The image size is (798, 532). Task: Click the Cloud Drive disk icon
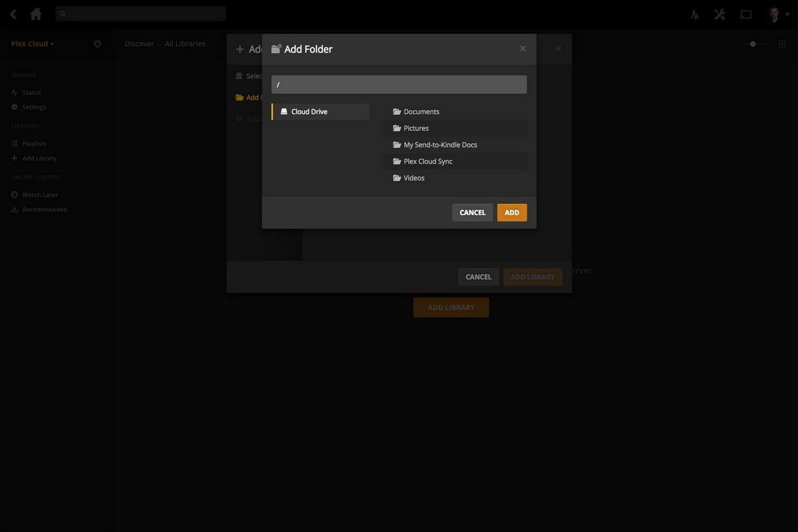284,112
